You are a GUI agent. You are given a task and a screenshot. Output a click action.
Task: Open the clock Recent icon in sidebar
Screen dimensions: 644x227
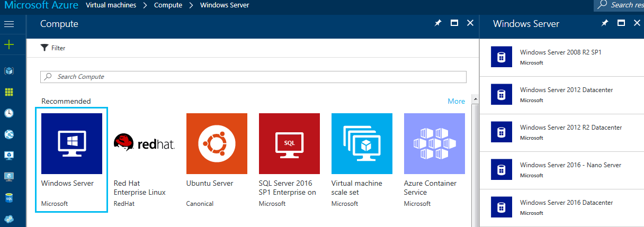(x=8, y=113)
